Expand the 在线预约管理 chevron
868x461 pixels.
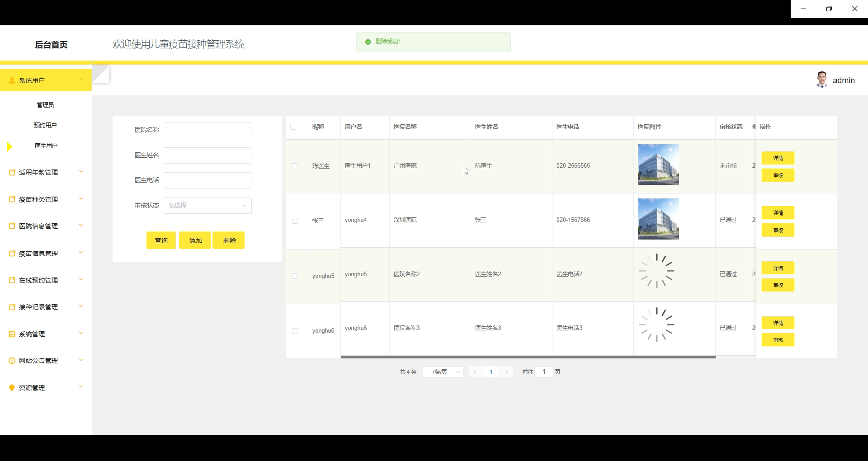click(x=81, y=280)
